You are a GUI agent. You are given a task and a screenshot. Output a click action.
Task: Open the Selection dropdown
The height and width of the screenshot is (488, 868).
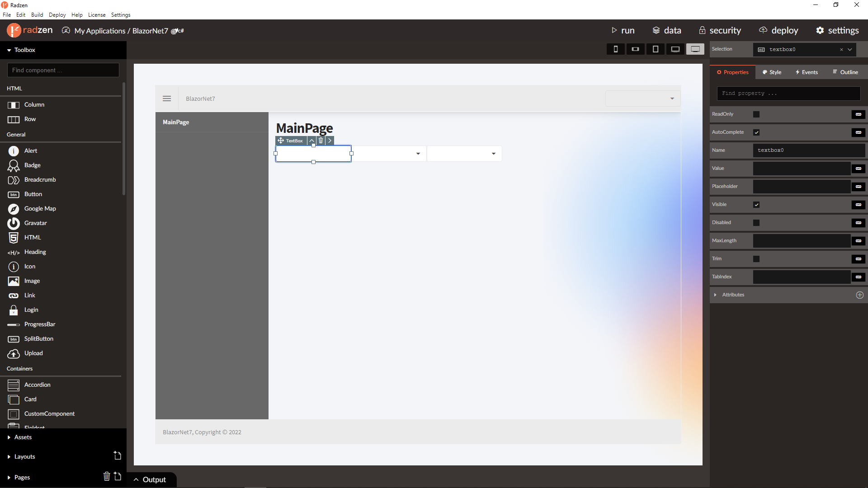[849, 49]
